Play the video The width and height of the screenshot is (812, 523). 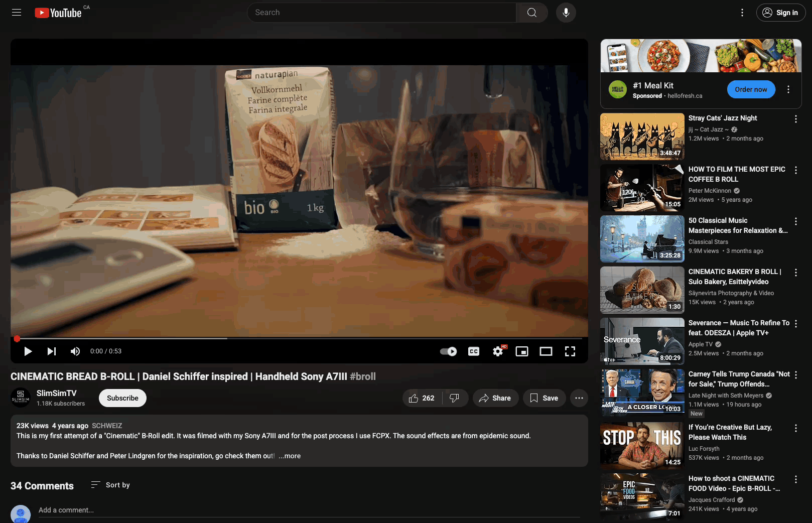coord(28,351)
